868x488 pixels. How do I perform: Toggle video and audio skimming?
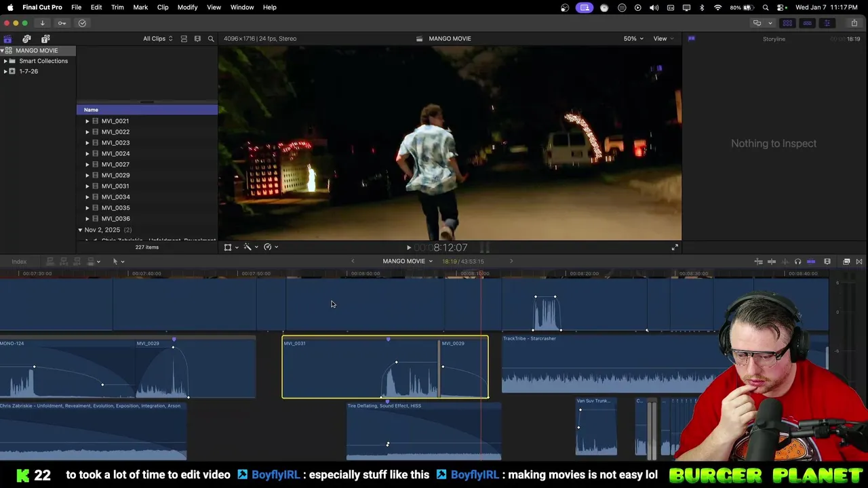pos(772,262)
